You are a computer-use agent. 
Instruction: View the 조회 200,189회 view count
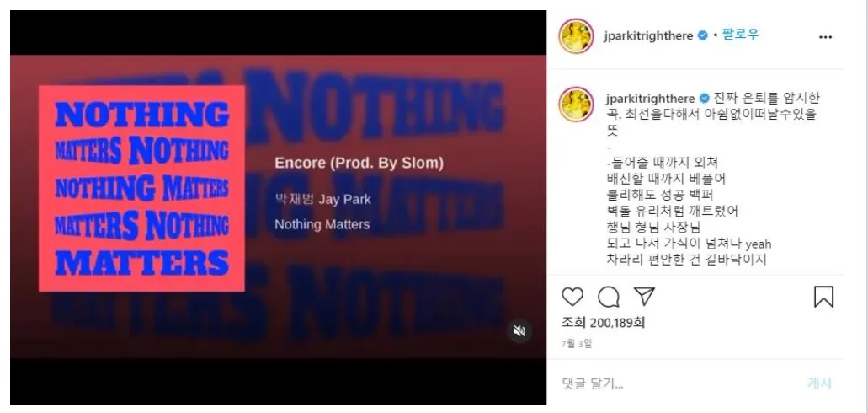pos(603,323)
